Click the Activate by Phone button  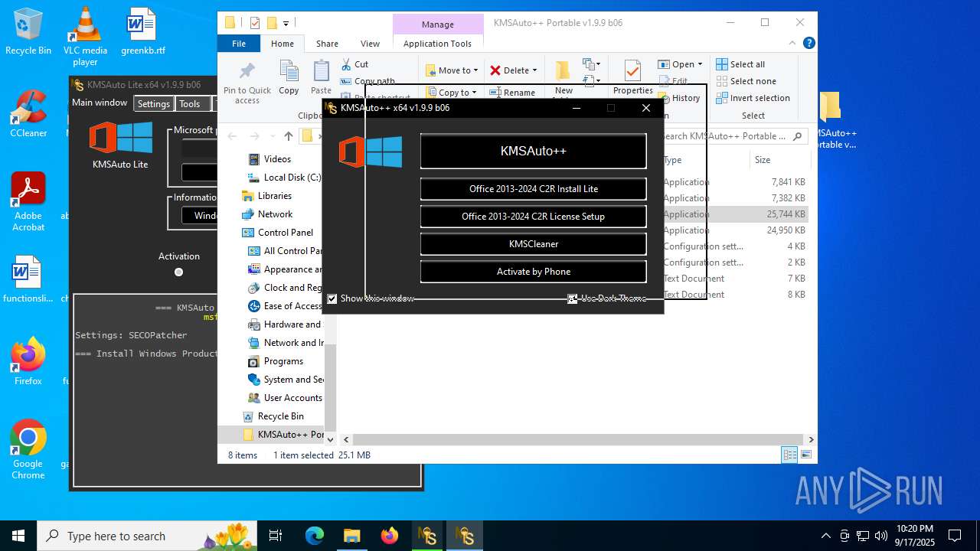point(533,271)
